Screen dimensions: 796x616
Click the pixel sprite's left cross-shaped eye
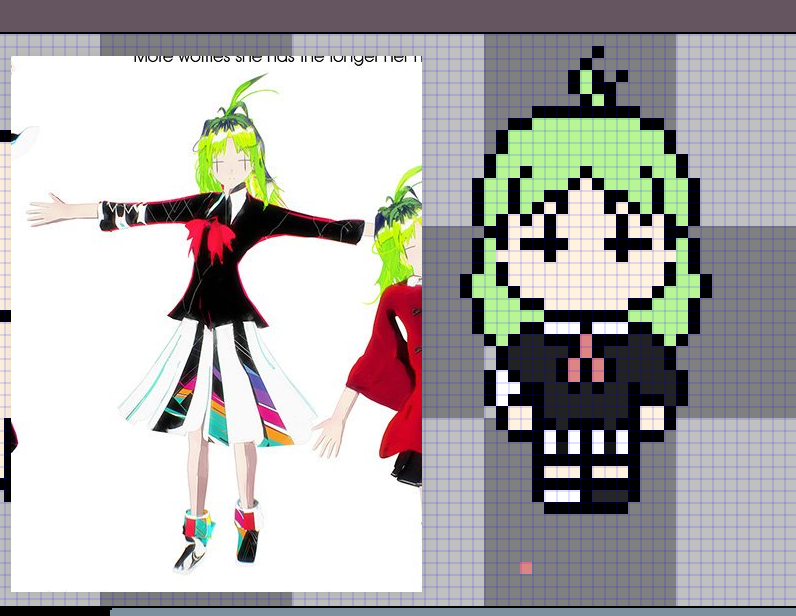tap(544, 238)
